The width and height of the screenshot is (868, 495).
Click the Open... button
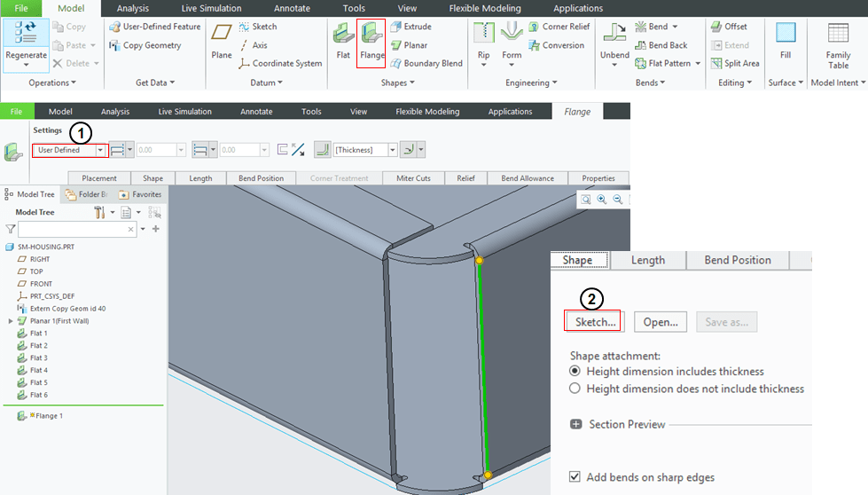[661, 322]
